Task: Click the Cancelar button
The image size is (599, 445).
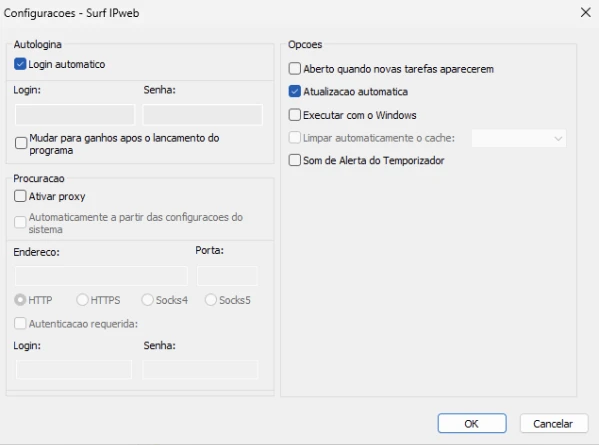Action: tap(554, 423)
